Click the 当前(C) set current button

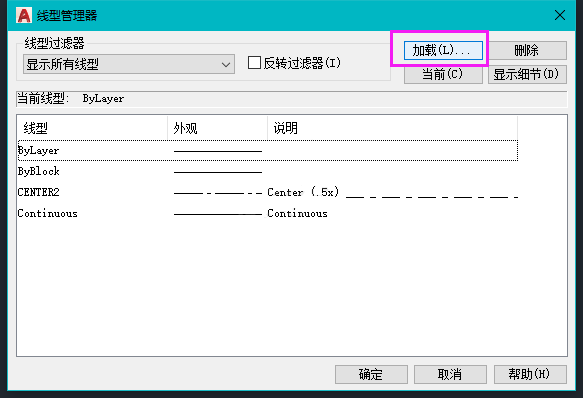[443, 74]
